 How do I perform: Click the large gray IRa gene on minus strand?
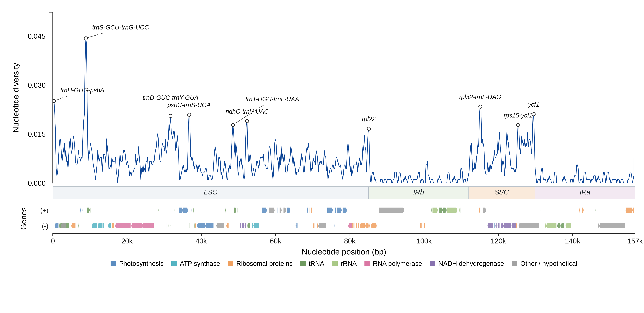612,226
